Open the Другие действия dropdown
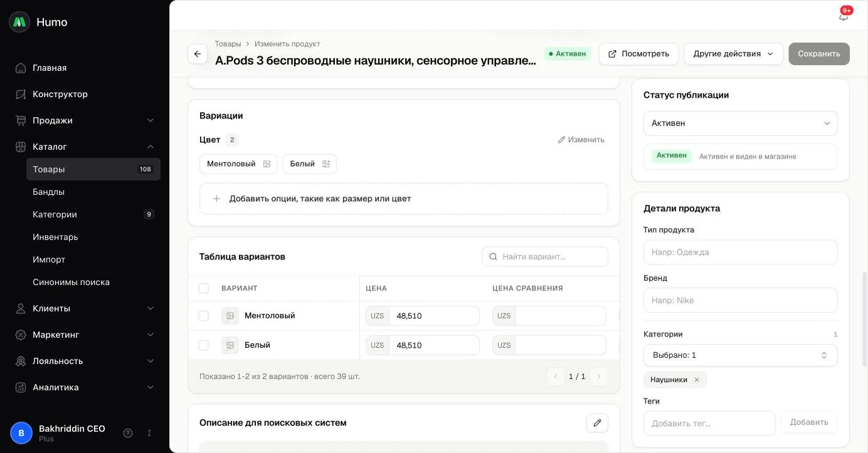868x453 pixels. (x=733, y=54)
